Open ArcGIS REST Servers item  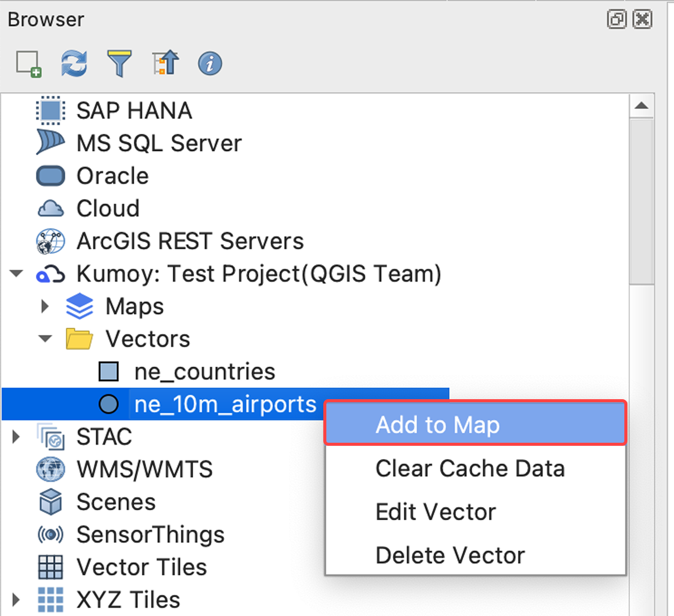[x=190, y=241]
